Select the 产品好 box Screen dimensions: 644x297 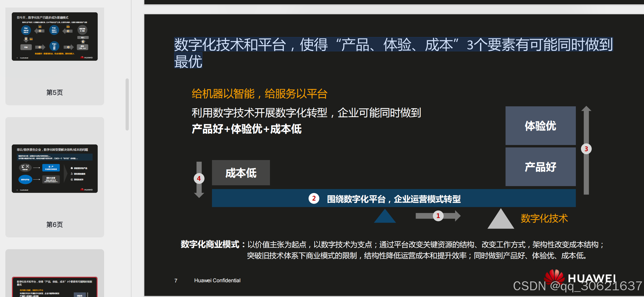(x=540, y=167)
